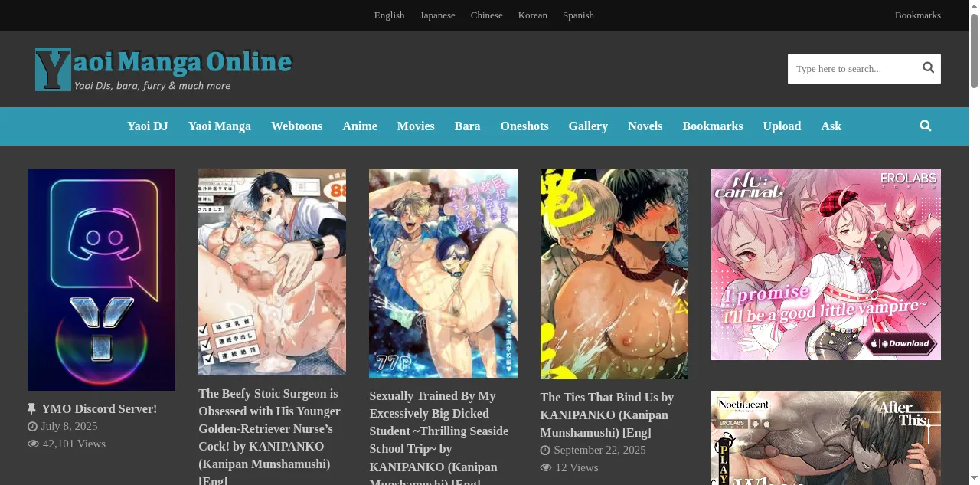Switch site language to English
Screen dimensions: 980x485
[389, 15]
